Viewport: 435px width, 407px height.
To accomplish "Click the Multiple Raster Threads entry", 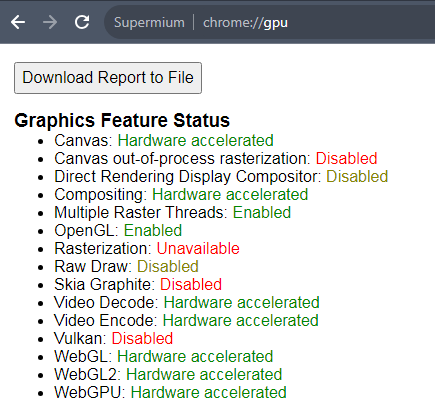I will 173,212.
